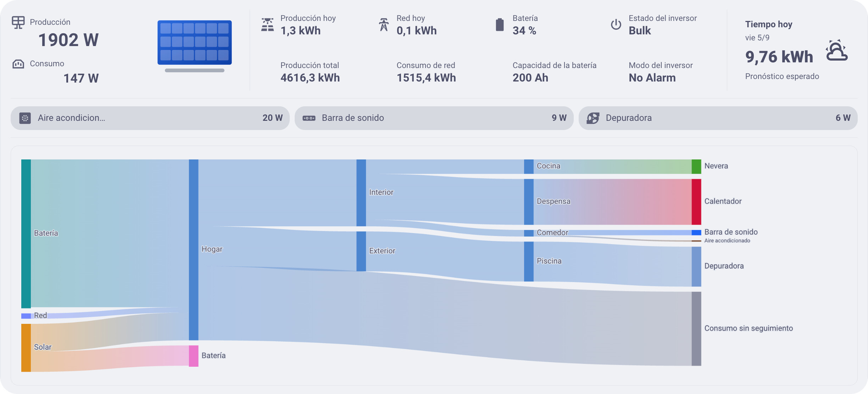The image size is (868, 394).
Task: Open the 9,76 kWh forecast value
Action: click(779, 57)
